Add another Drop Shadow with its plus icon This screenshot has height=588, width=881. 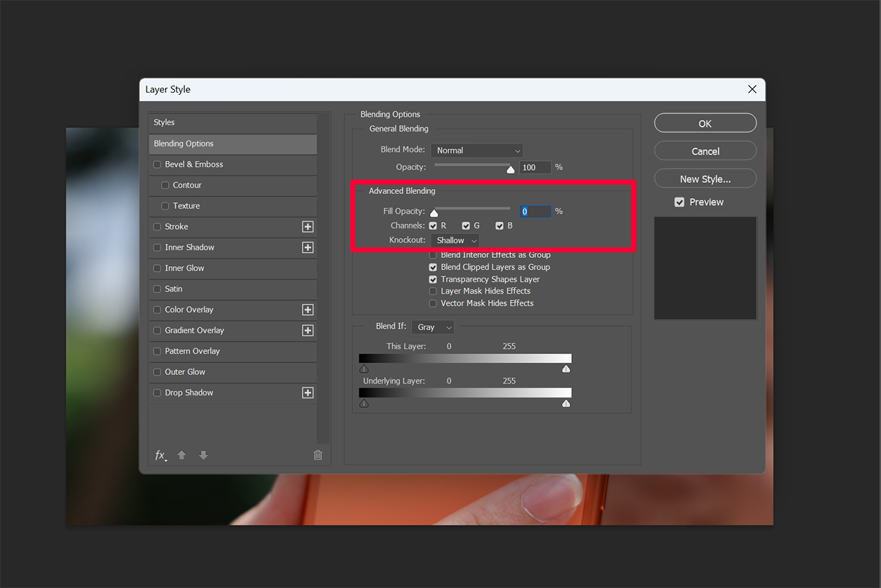308,393
